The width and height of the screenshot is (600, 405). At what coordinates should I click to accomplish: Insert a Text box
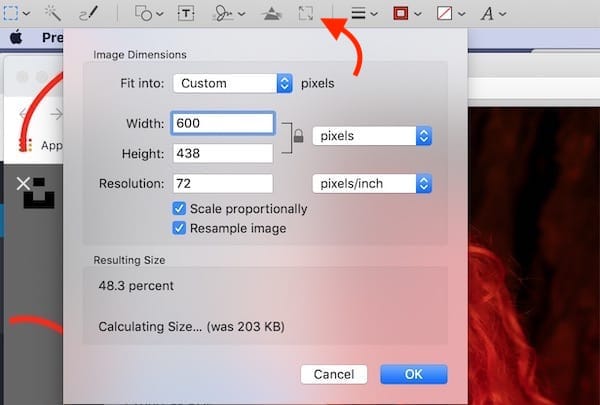coord(186,13)
